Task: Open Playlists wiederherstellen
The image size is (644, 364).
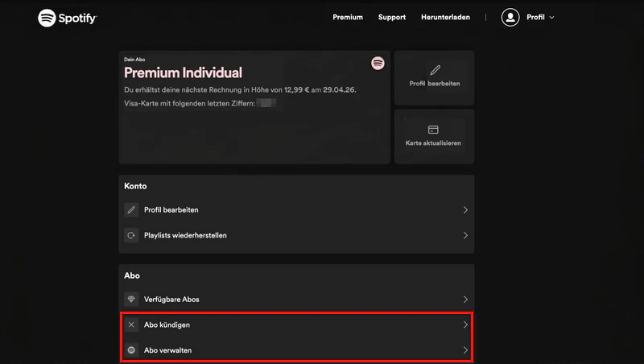Action: [296, 235]
